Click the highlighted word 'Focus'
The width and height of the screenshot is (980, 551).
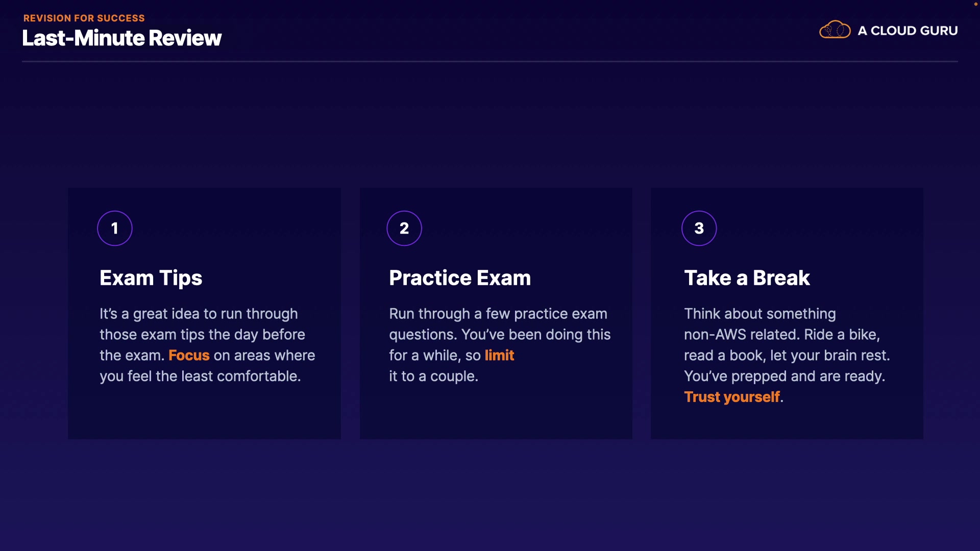[x=189, y=356]
